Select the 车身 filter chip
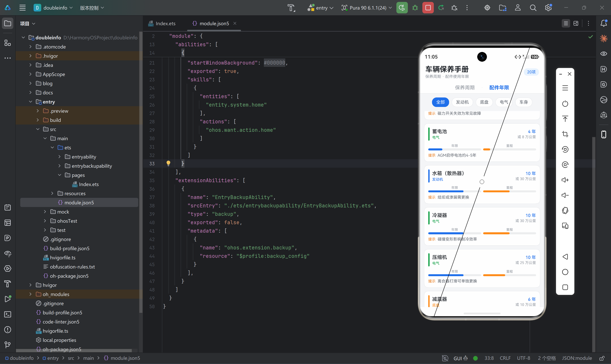 (x=524, y=102)
